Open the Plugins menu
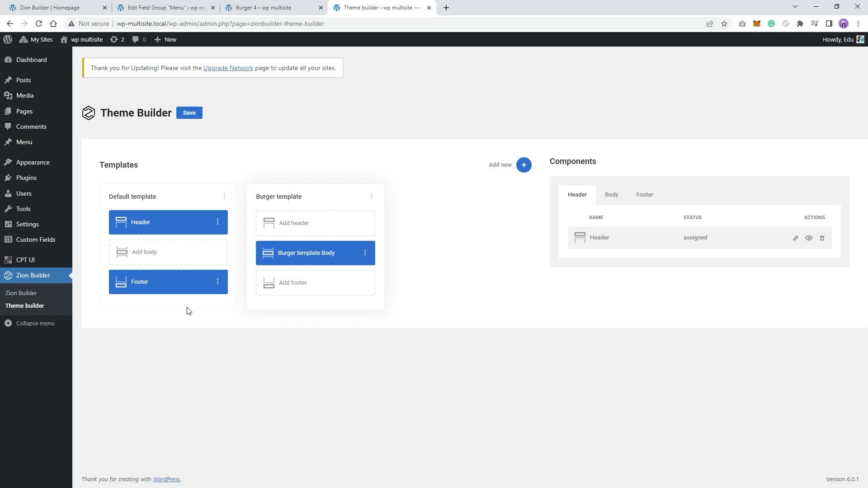The image size is (868, 488). pos(36,178)
